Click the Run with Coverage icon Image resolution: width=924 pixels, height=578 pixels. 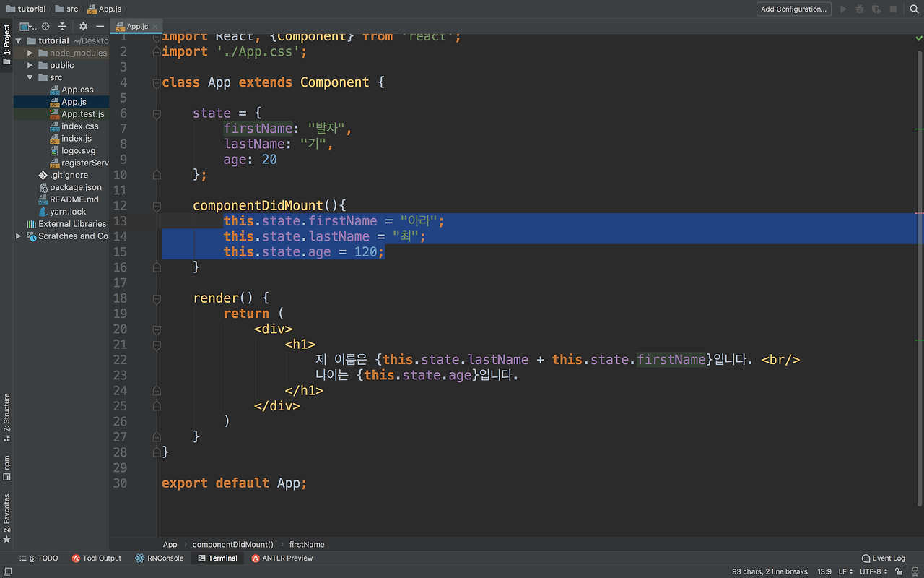coord(876,9)
